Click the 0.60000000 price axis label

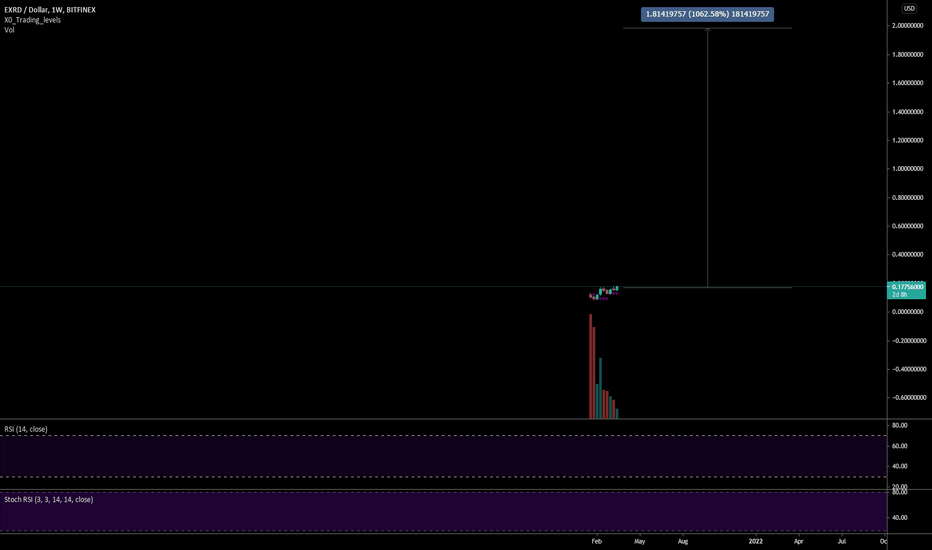click(x=908, y=226)
